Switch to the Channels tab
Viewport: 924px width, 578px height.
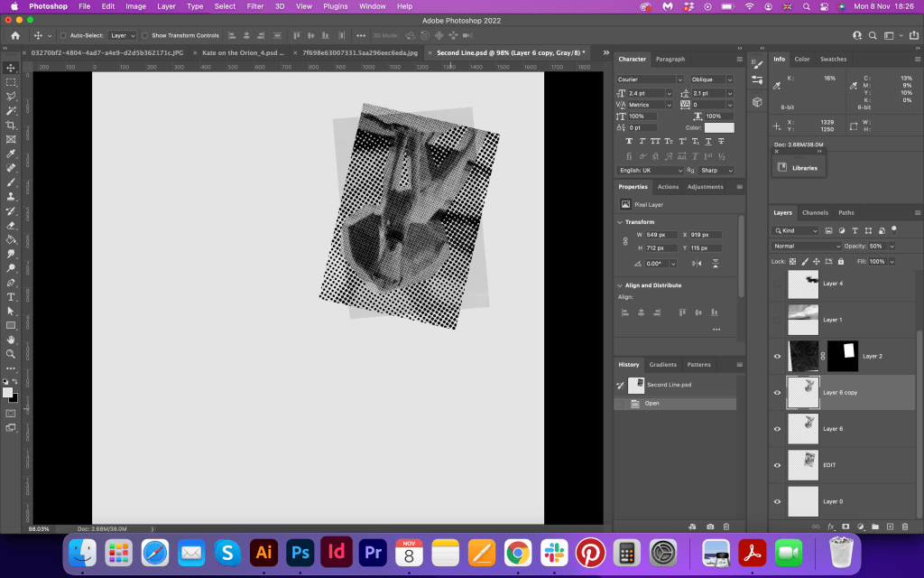815,213
